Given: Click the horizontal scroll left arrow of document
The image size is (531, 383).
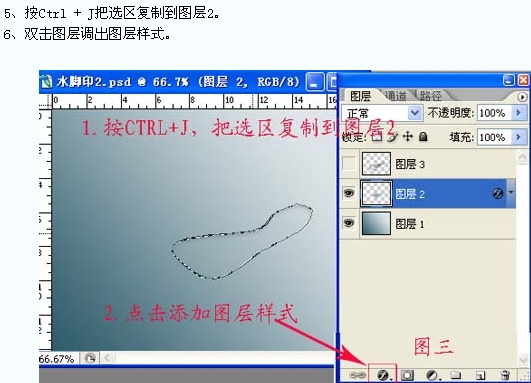Looking at the screenshot, I should pyautogui.click(x=108, y=358).
